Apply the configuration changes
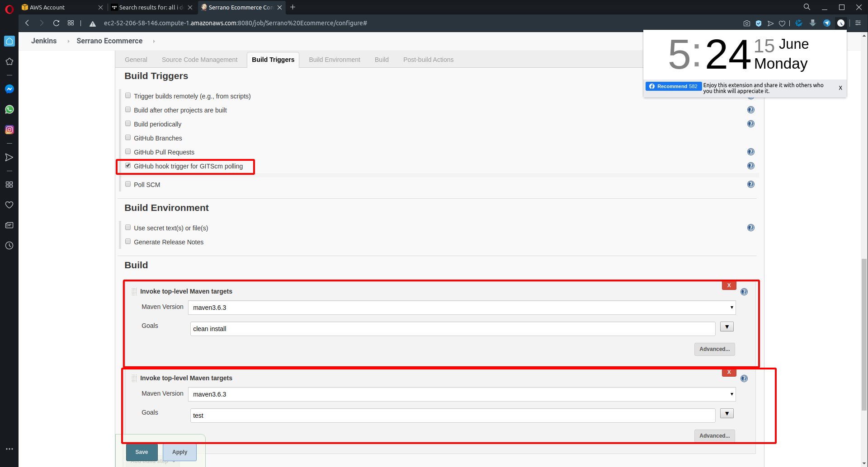This screenshot has height=467, width=868. coord(179,452)
